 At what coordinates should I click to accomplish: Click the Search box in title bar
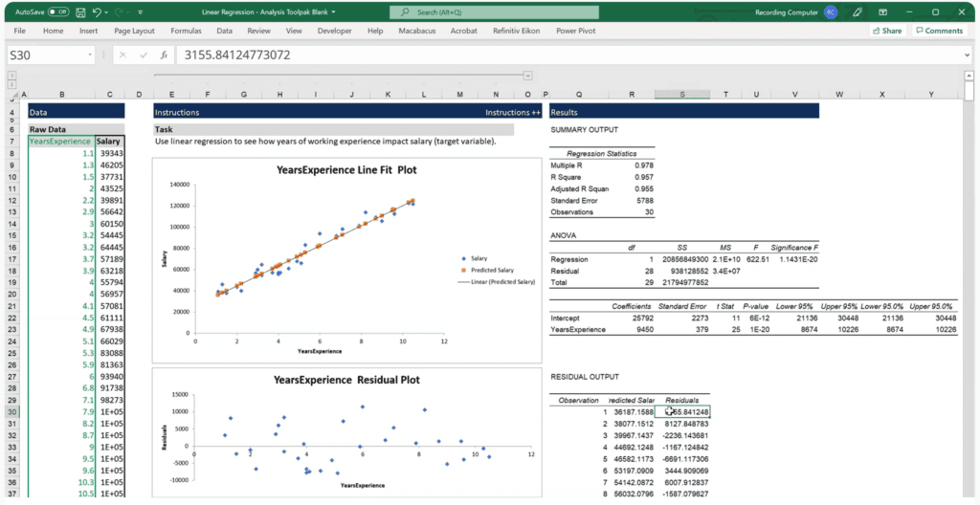coord(494,11)
